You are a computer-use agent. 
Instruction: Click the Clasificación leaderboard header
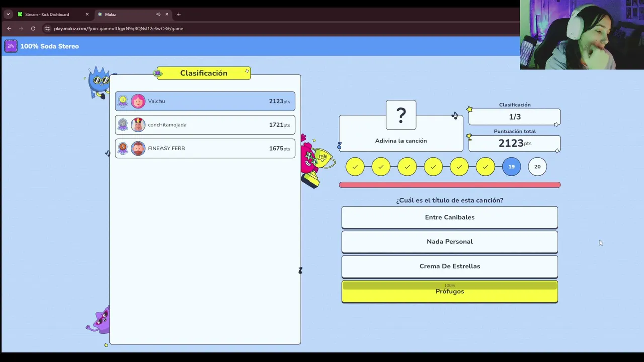click(204, 73)
